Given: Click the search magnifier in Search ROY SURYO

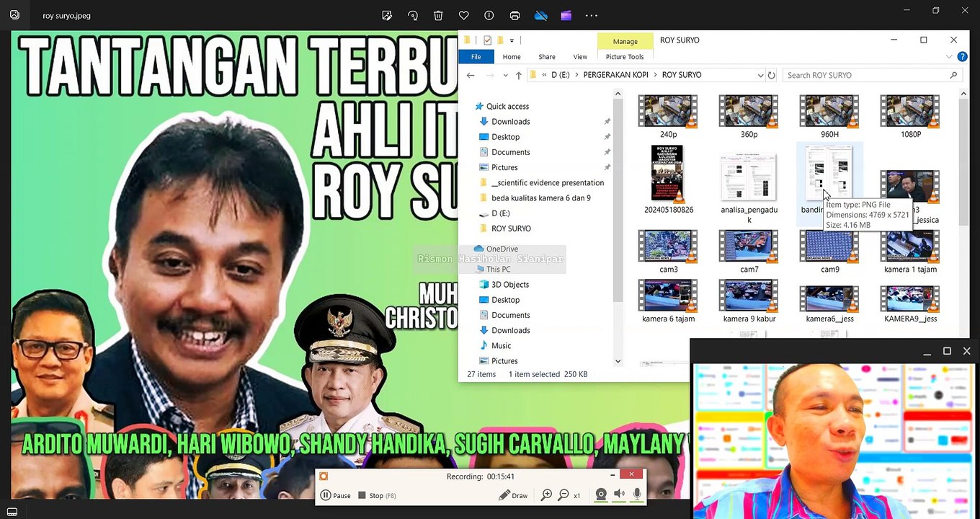Looking at the screenshot, I should (x=953, y=75).
